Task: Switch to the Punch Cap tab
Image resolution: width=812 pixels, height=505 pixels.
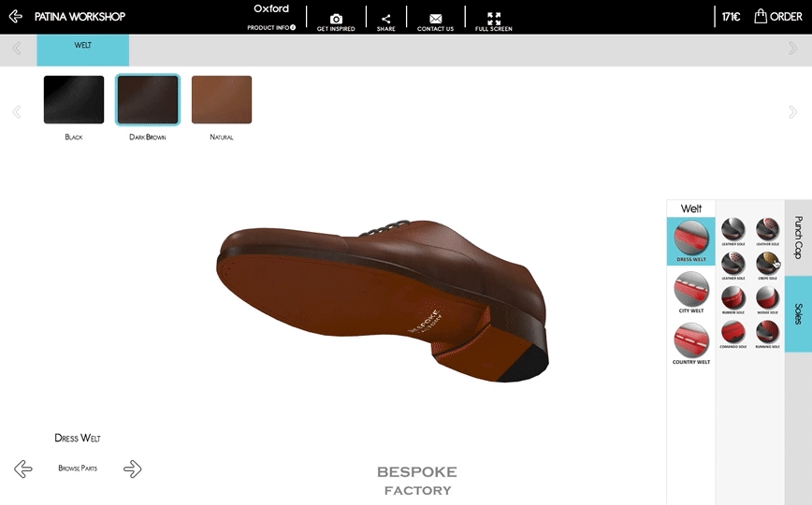Action: pyautogui.click(x=798, y=238)
